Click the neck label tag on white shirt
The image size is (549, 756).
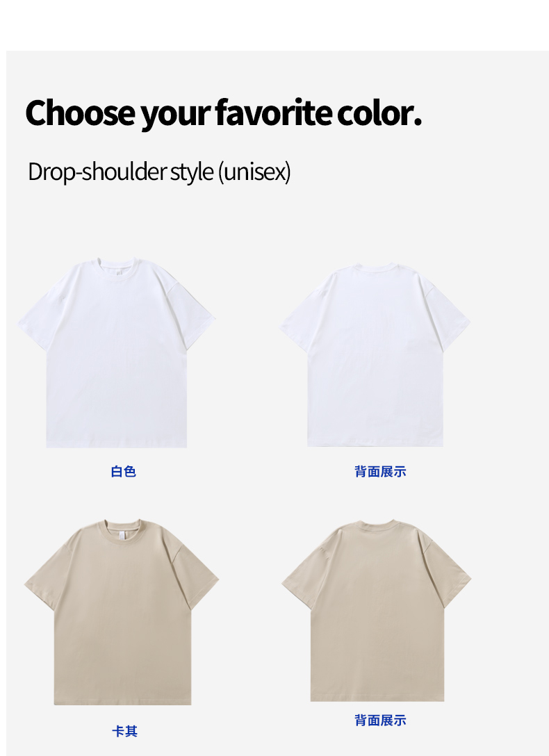(x=119, y=272)
